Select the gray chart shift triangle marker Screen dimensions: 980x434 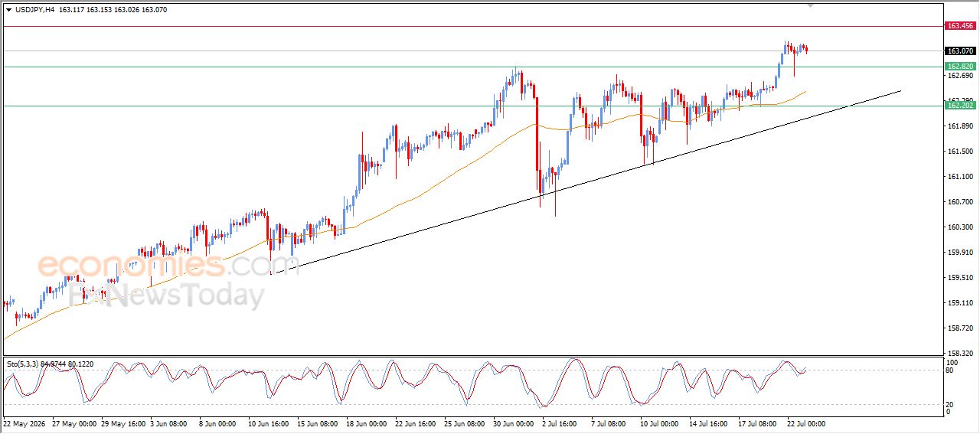click(810, 5)
